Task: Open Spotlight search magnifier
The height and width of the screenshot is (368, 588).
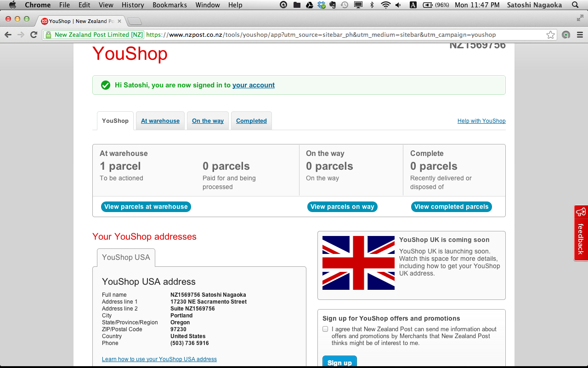Action: pos(575,5)
